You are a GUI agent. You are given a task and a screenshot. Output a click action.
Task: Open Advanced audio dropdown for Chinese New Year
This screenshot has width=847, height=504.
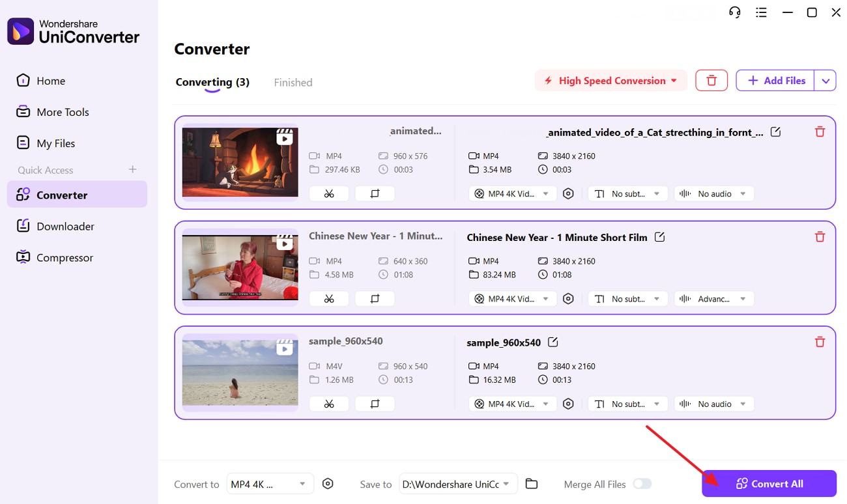click(714, 299)
